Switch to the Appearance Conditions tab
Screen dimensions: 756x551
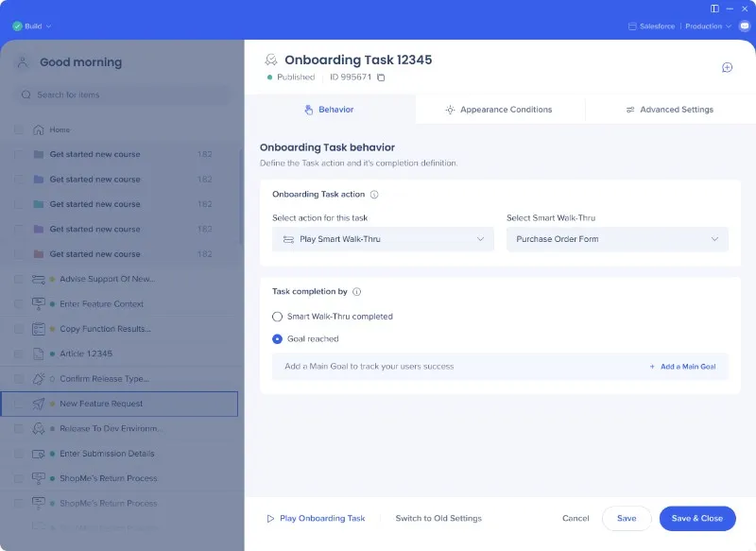coord(500,110)
